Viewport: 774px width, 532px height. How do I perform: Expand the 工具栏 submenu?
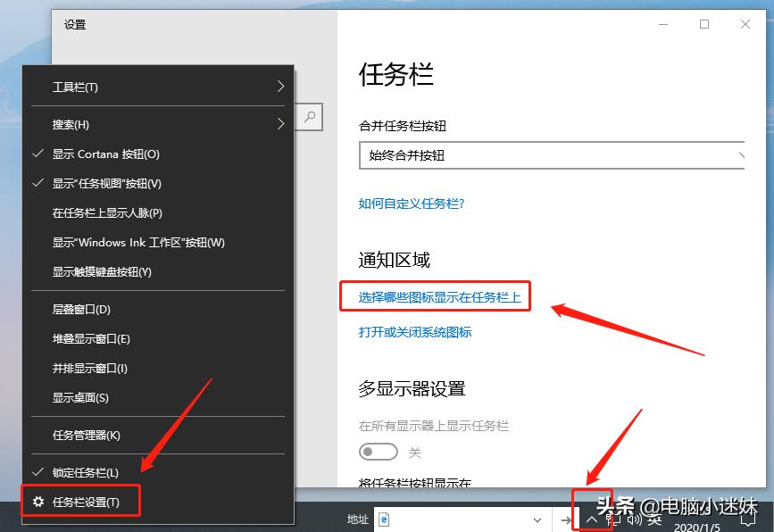point(70,87)
